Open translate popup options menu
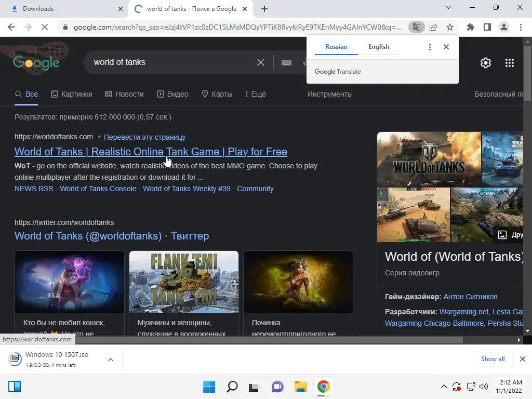Image resolution: width=532 pixels, height=399 pixels. (x=430, y=47)
